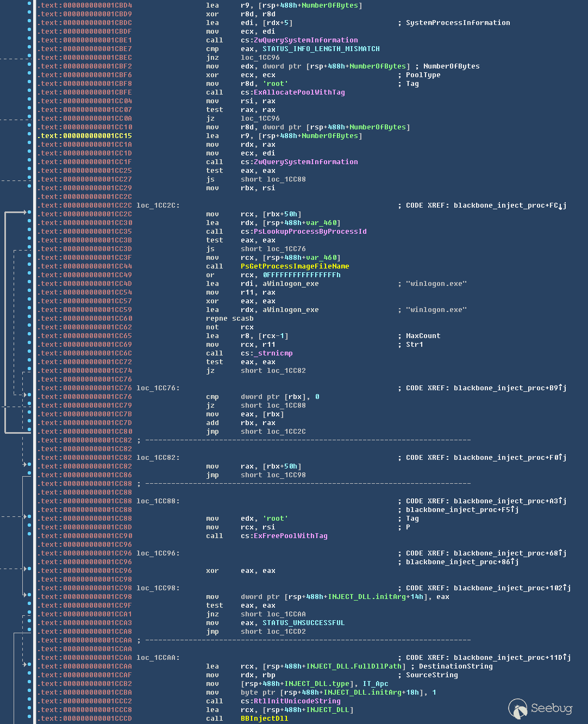The width and height of the screenshot is (588, 724).
Task: Click xref blackbone_inject_proc+102↑j
Action: (512, 588)
